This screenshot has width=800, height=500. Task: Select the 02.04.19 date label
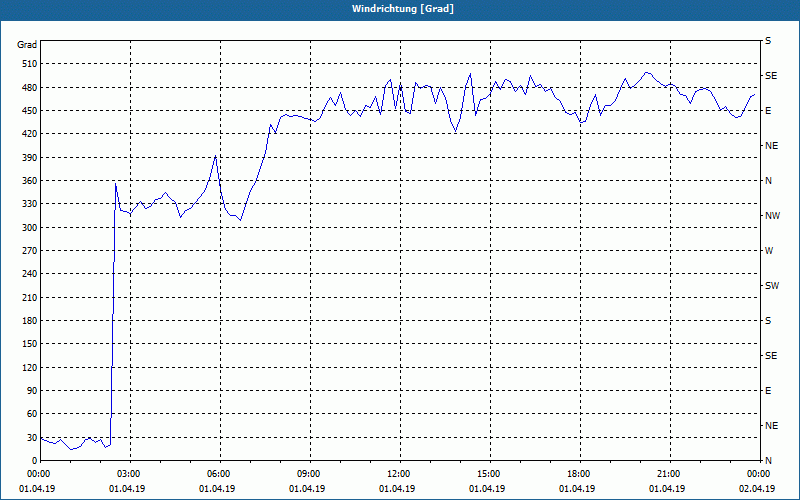757,489
